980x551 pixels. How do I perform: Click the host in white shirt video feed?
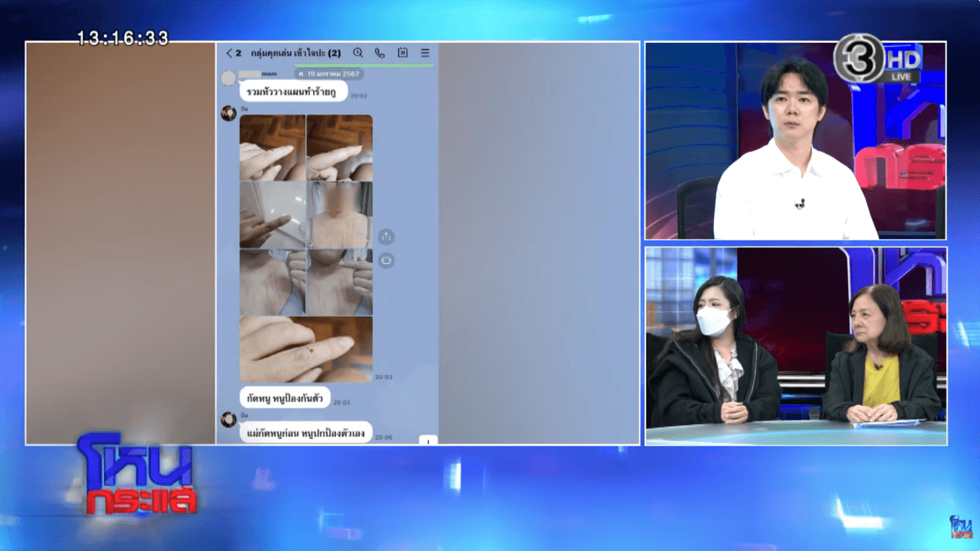pyautogui.click(x=795, y=141)
